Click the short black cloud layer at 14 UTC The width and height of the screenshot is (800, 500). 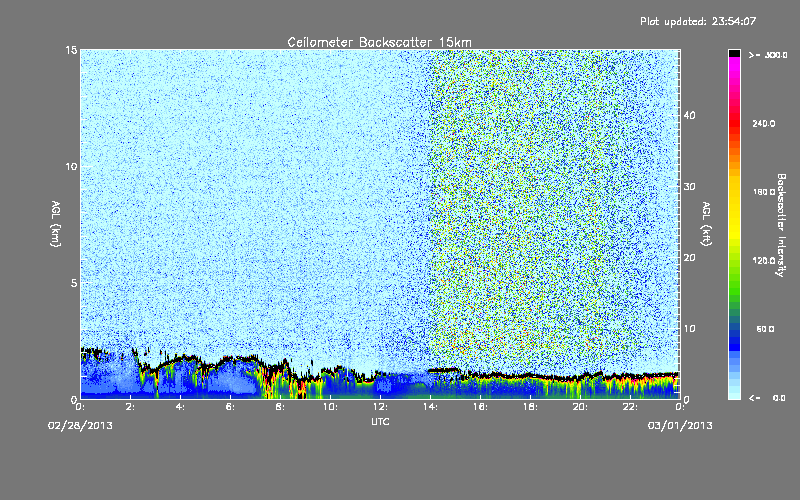click(x=443, y=370)
